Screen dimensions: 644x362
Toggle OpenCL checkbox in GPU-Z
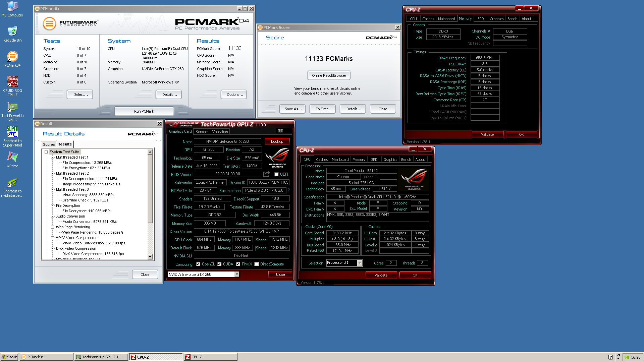point(198,264)
